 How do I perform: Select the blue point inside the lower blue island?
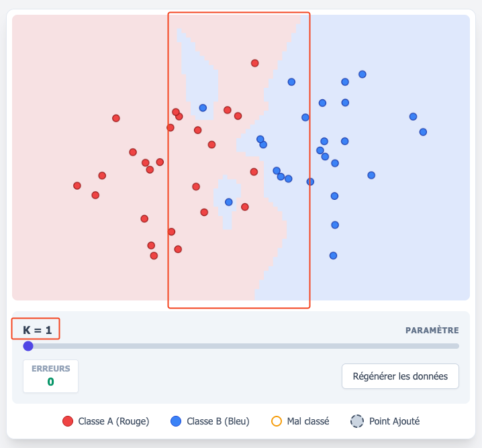(x=229, y=202)
